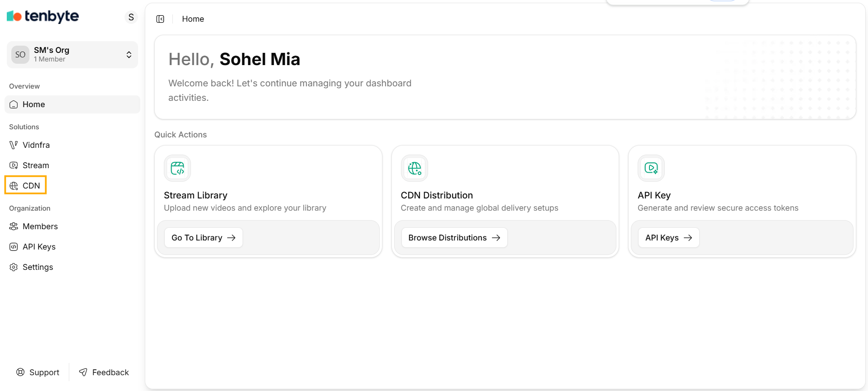The image size is (868, 391).
Task: Toggle sidebar collapse icon beside Home
Action: point(160,19)
